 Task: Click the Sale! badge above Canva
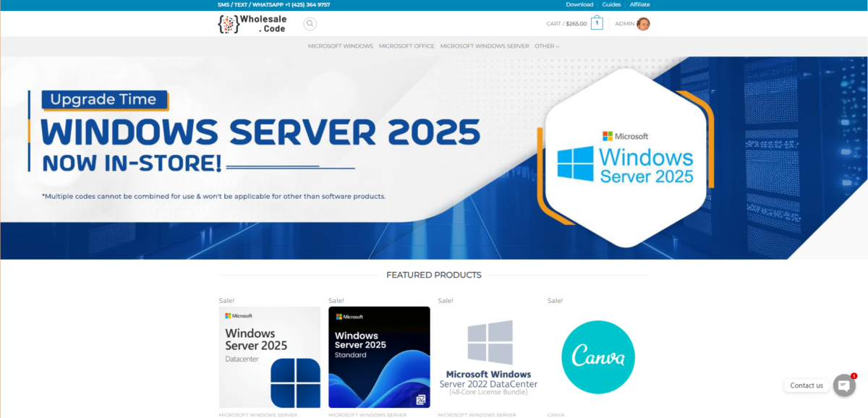555,301
